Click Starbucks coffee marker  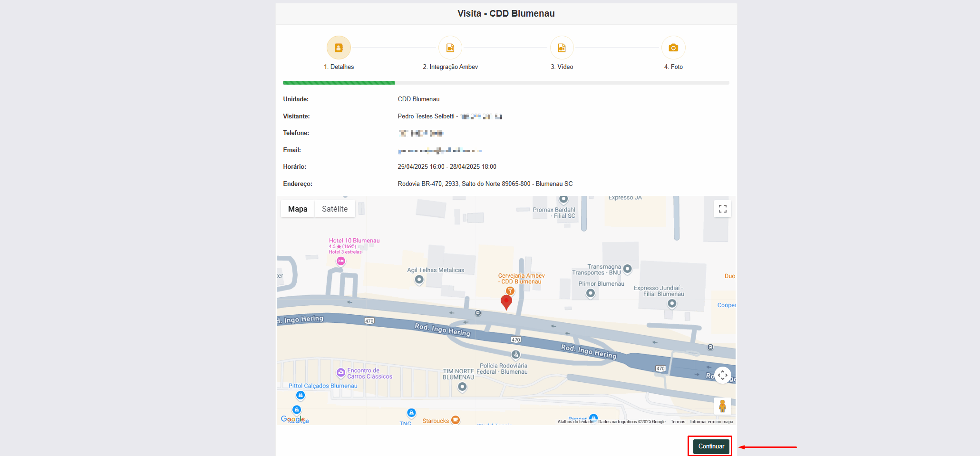click(x=456, y=420)
